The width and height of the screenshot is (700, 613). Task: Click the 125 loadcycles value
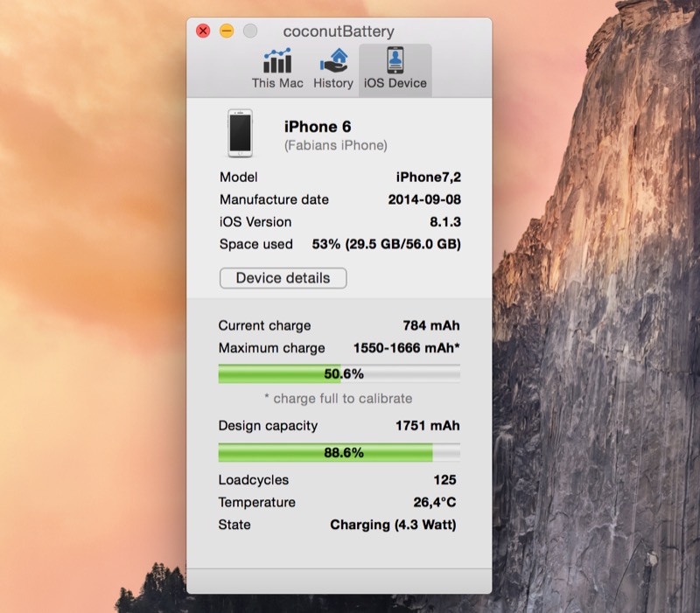(x=444, y=480)
